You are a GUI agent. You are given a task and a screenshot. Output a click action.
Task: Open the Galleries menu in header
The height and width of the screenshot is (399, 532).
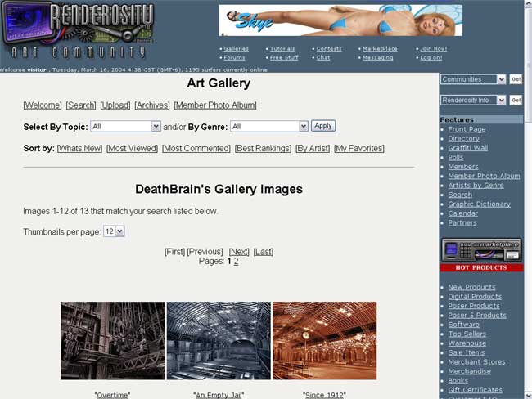point(236,49)
